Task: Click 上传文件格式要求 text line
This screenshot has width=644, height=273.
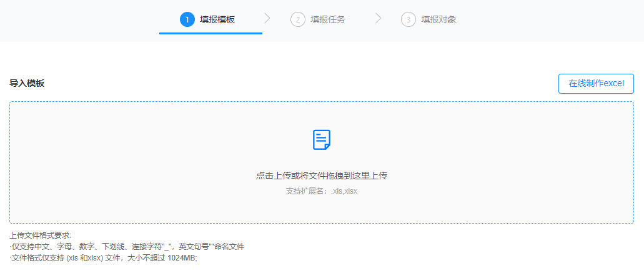Action: [40, 236]
